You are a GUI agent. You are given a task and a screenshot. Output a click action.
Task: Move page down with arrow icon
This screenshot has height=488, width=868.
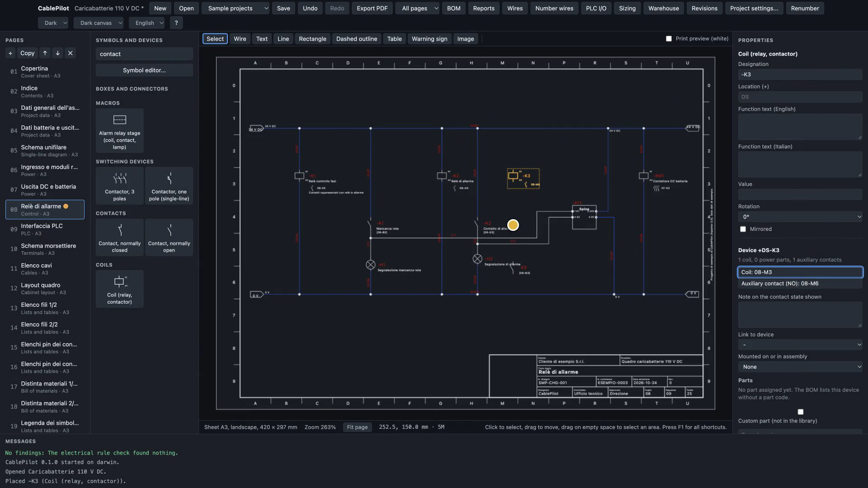57,53
